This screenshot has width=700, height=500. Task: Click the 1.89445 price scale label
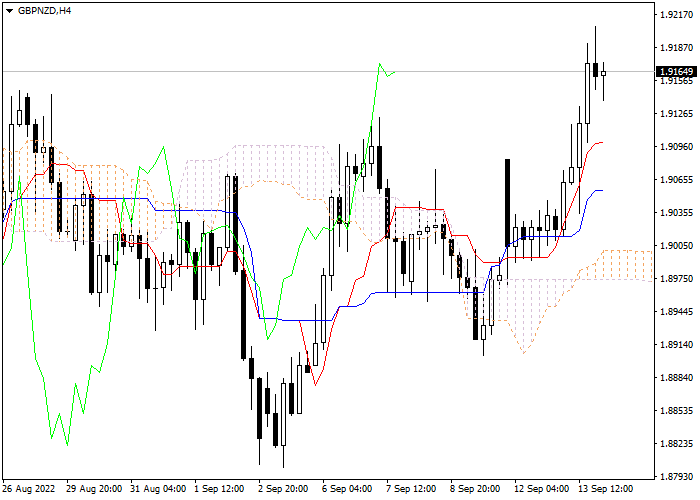point(676,312)
